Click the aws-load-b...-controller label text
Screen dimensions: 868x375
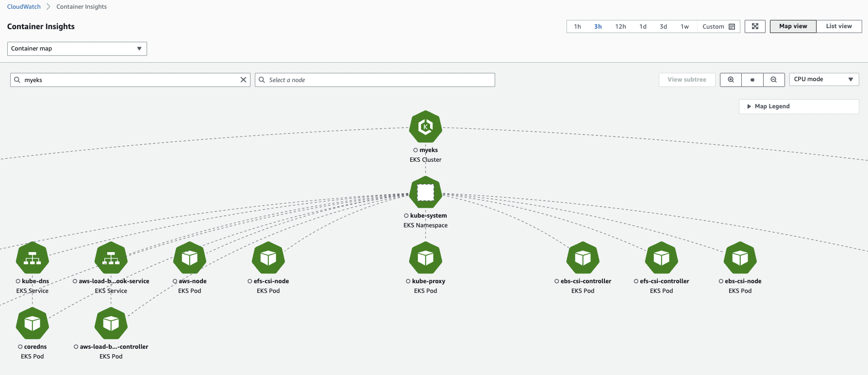pyautogui.click(x=114, y=347)
